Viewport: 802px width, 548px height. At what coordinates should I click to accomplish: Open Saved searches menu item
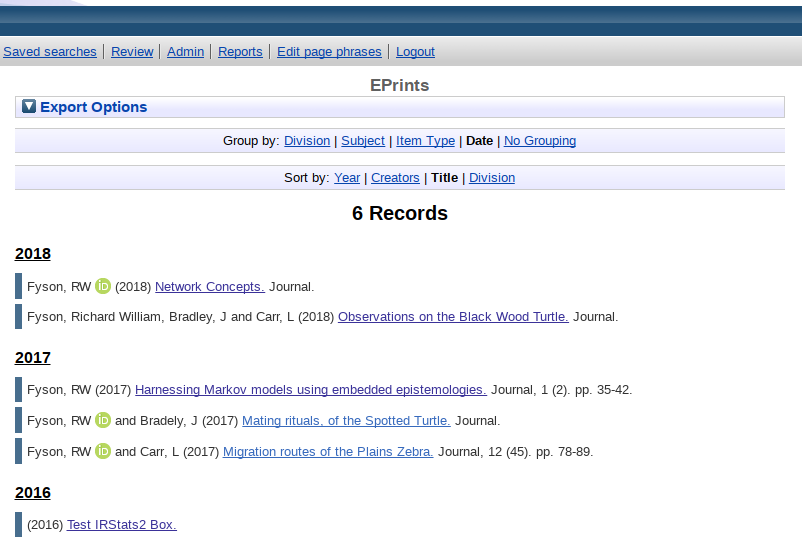pos(50,52)
